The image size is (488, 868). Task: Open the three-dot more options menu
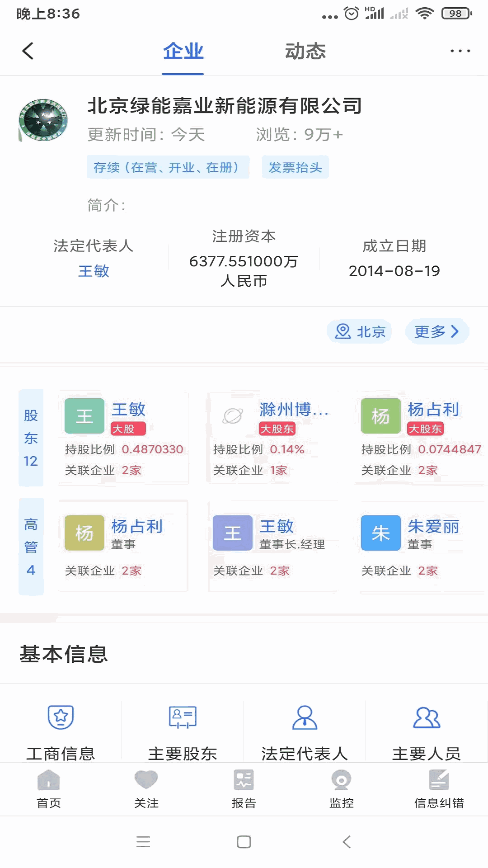[x=460, y=51]
